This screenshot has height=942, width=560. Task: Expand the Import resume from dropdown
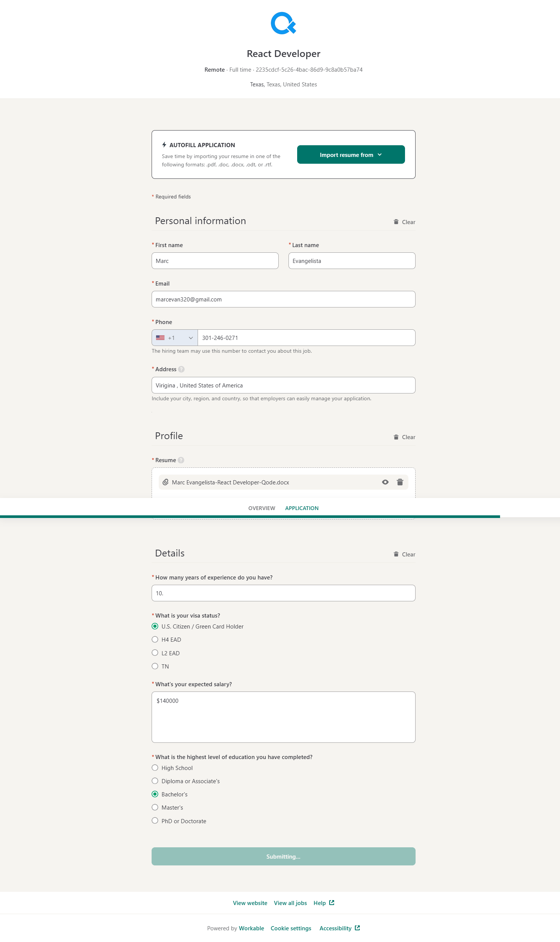coord(351,155)
